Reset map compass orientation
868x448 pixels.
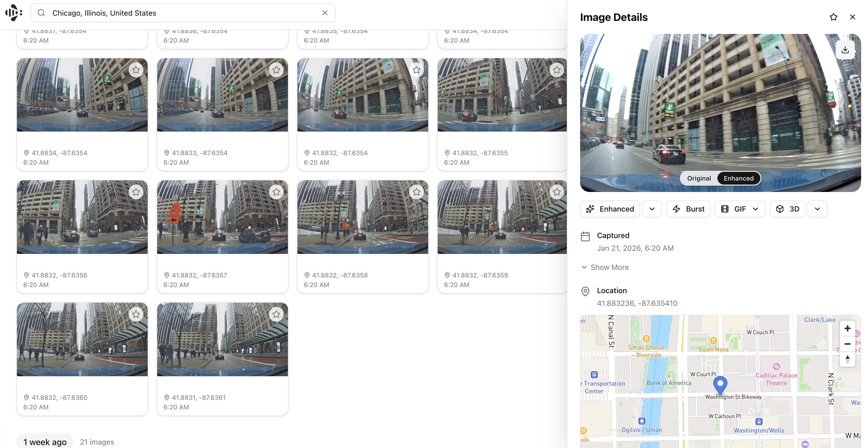pyautogui.click(x=847, y=359)
